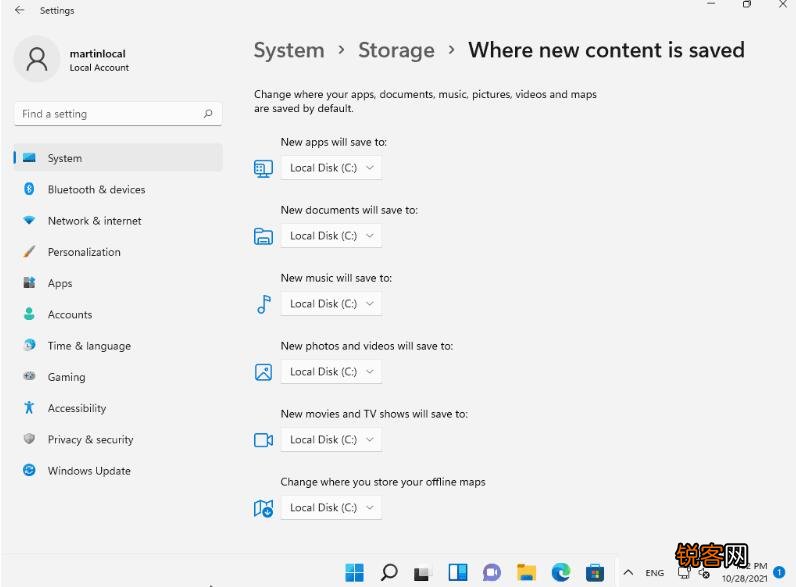This screenshot has height=587, width=796.
Task: Navigate to System in the breadcrumb
Action: click(x=289, y=50)
